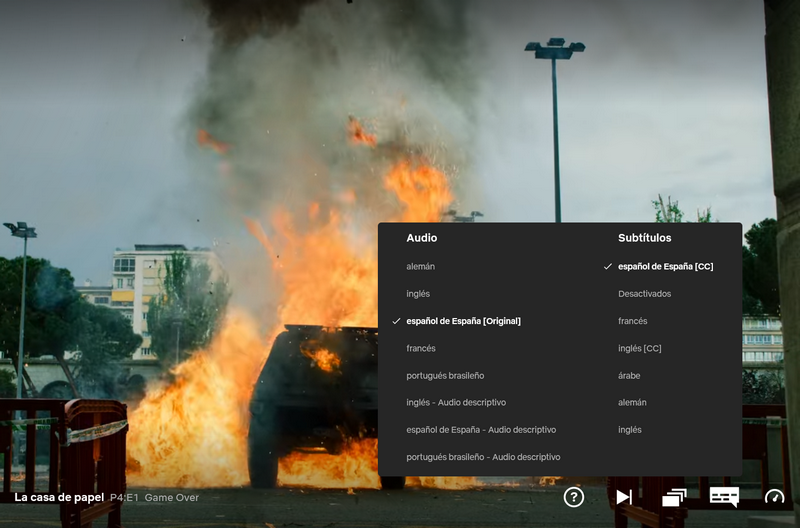Click the Audio column heading

(421, 238)
